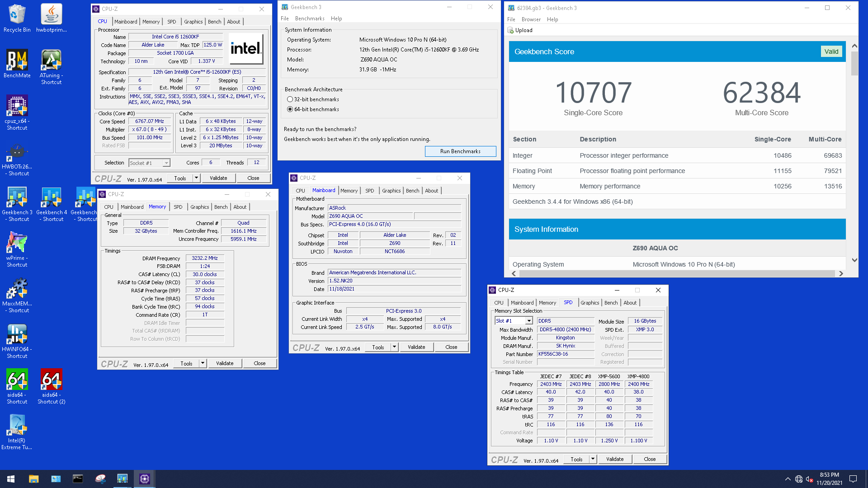Image resolution: width=868 pixels, height=488 pixels.
Task: Select the Geekbench taskbar icon
Action: click(123, 479)
